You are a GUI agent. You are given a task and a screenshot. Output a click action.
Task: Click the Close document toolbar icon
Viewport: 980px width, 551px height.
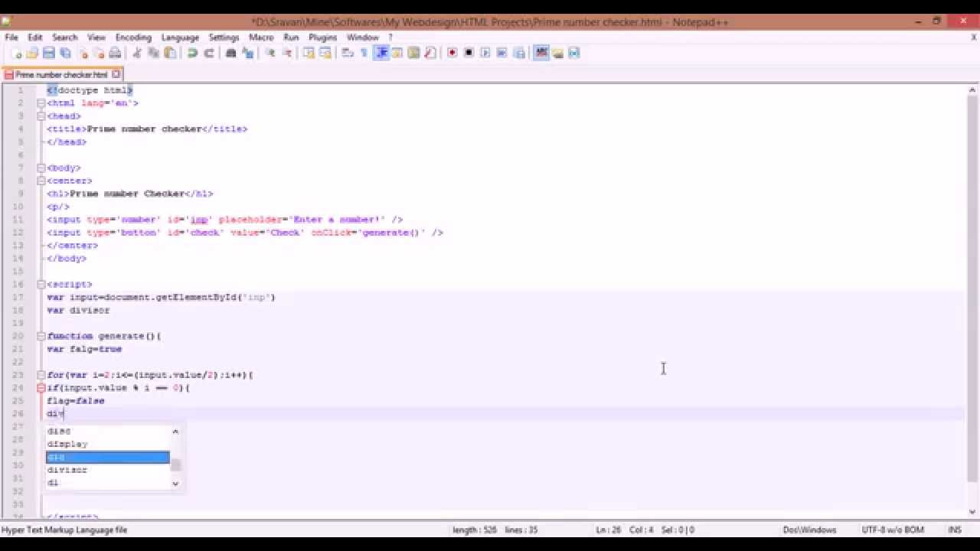click(x=83, y=53)
